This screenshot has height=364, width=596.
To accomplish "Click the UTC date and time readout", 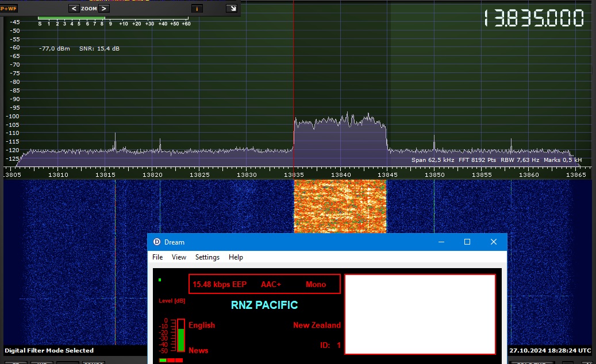I will (x=550, y=350).
